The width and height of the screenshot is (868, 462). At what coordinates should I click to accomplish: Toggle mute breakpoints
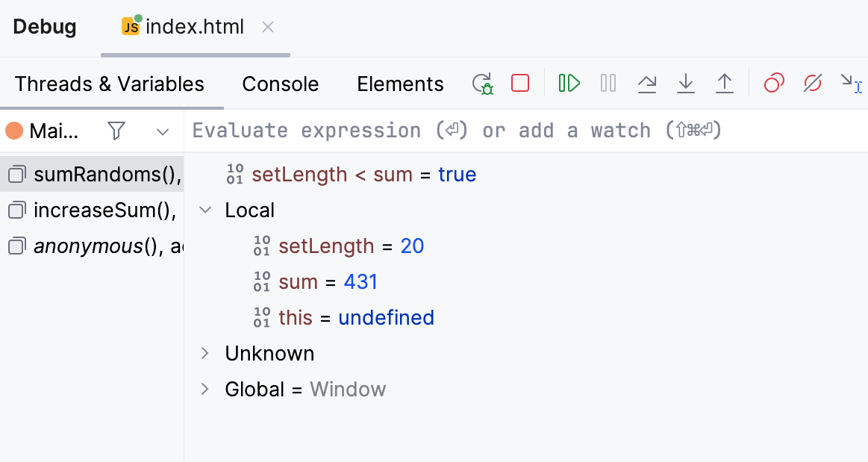pos(813,83)
